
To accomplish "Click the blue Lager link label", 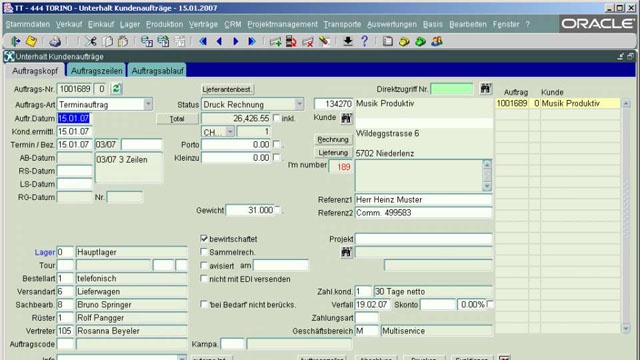I will click(45, 252).
